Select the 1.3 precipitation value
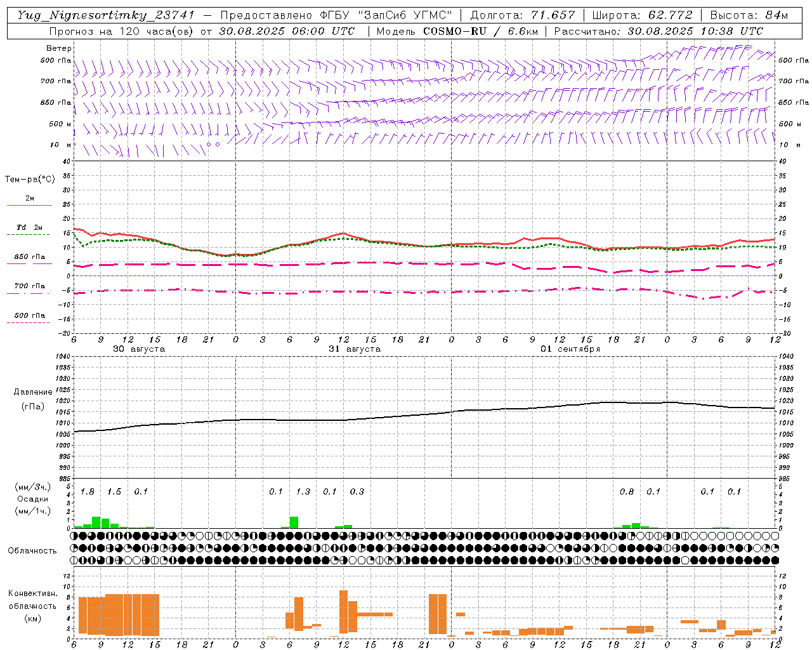This screenshot has width=812, height=650. [303, 492]
